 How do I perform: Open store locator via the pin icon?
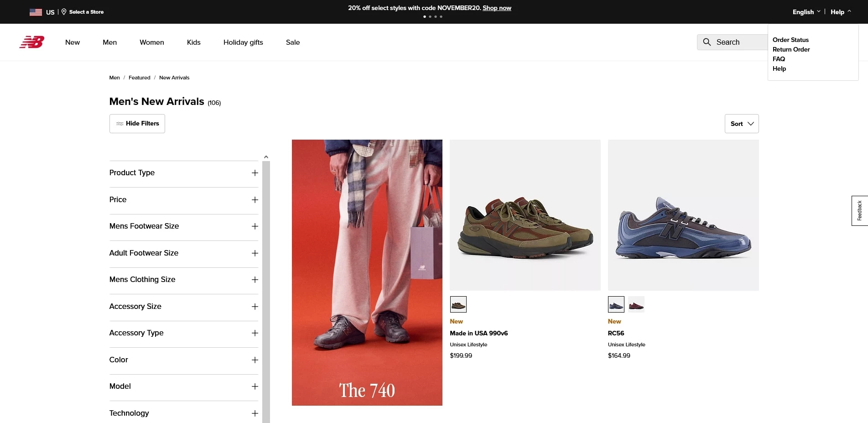[64, 11]
